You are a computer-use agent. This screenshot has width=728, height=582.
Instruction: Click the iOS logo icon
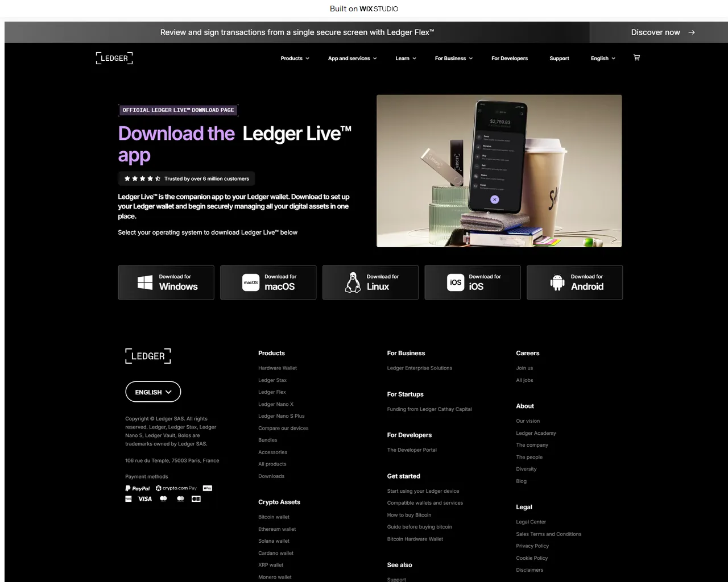456,282
